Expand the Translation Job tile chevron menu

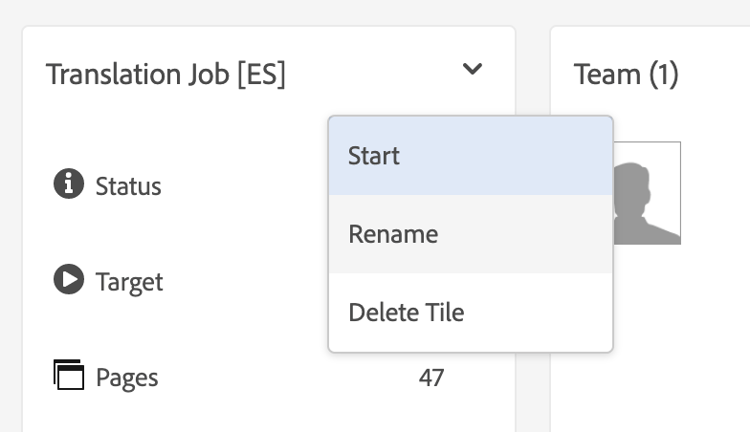point(473,70)
